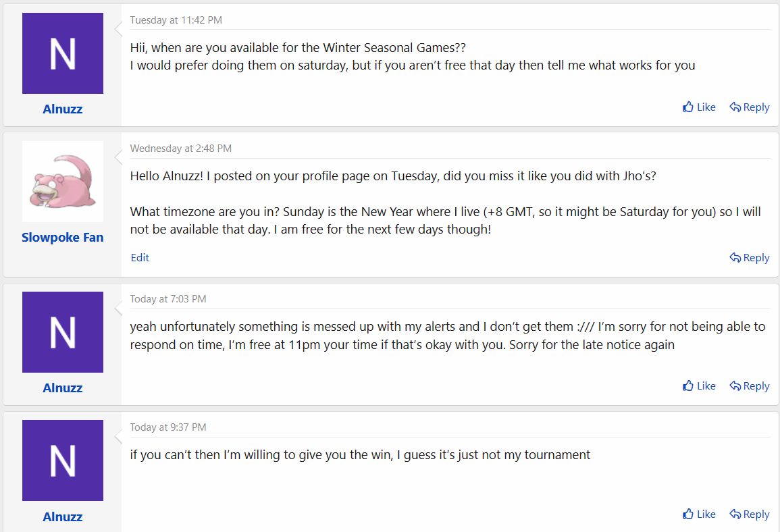Reply to the Today 7:03 PM message

(749, 385)
